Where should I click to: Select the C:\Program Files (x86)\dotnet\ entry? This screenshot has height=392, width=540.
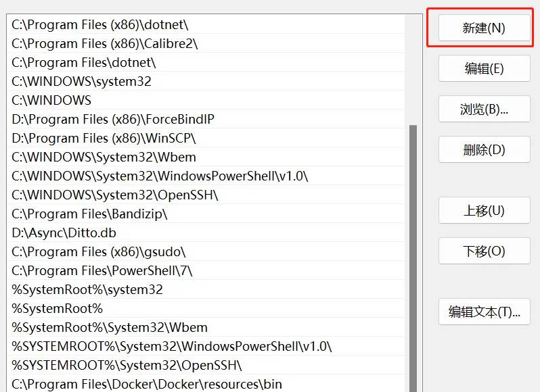(100, 25)
